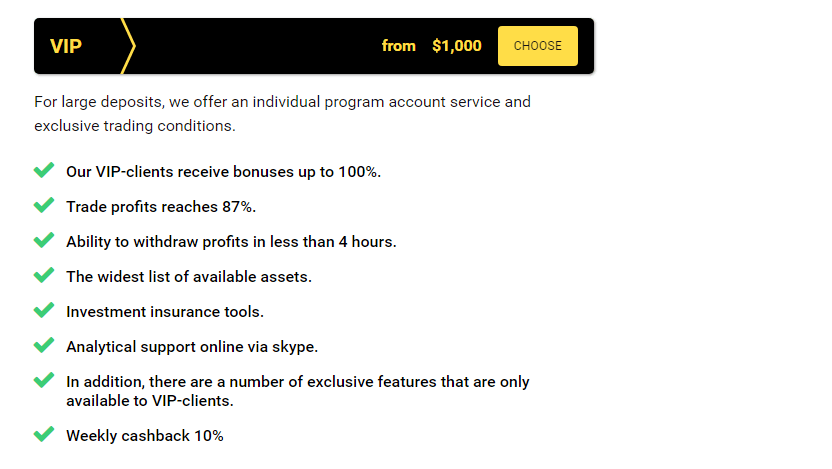The width and height of the screenshot is (832, 469).
Task: Click the yellow CHOOSE button
Action: click(x=538, y=46)
